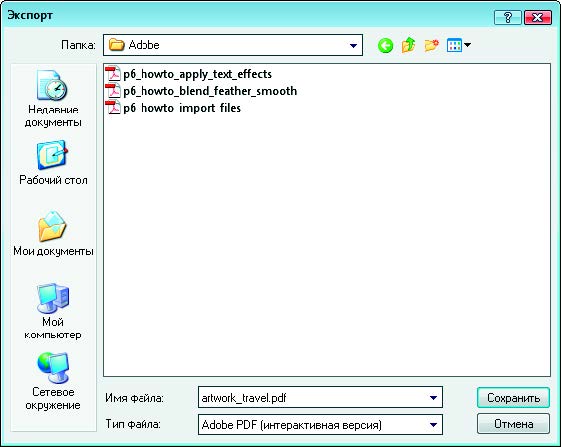Go up one folder level
The width and height of the screenshot is (561, 447).
coord(408,45)
